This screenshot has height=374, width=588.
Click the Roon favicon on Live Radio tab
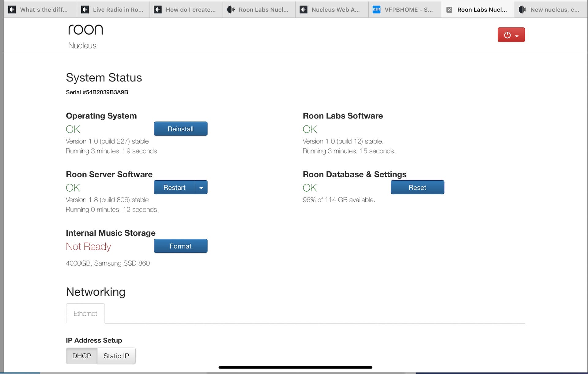85,9
